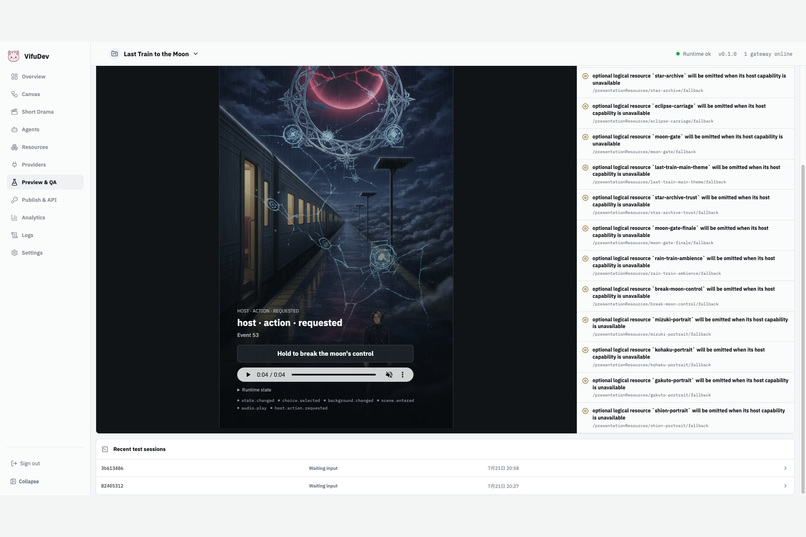Open the Overview page icon in sidebar
806x537 pixels.
pyautogui.click(x=14, y=77)
